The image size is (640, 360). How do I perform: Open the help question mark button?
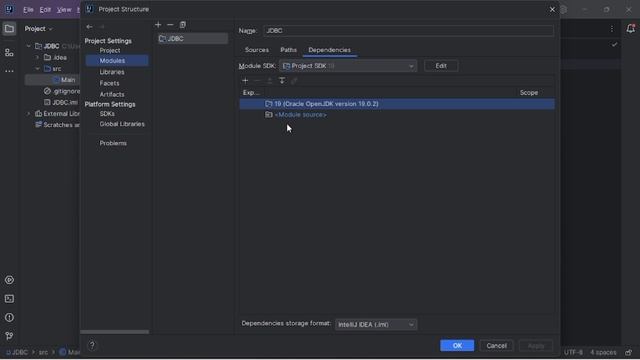(x=92, y=345)
